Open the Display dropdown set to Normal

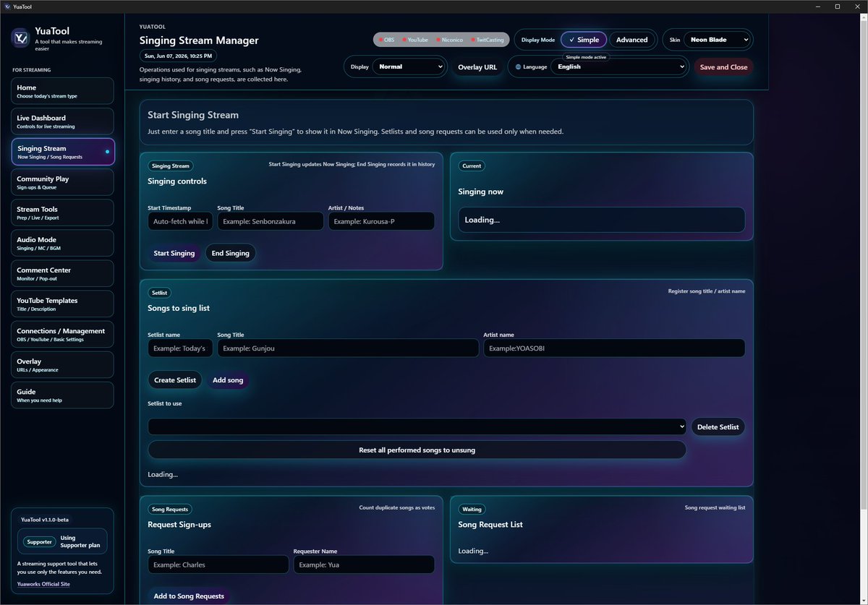point(409,66)
